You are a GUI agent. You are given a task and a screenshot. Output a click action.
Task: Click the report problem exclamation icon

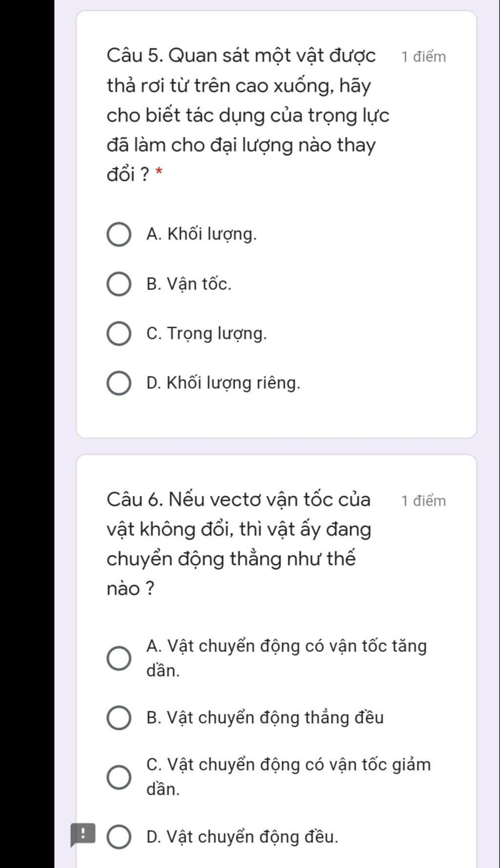pyautogui.click(x=83, y=835)
